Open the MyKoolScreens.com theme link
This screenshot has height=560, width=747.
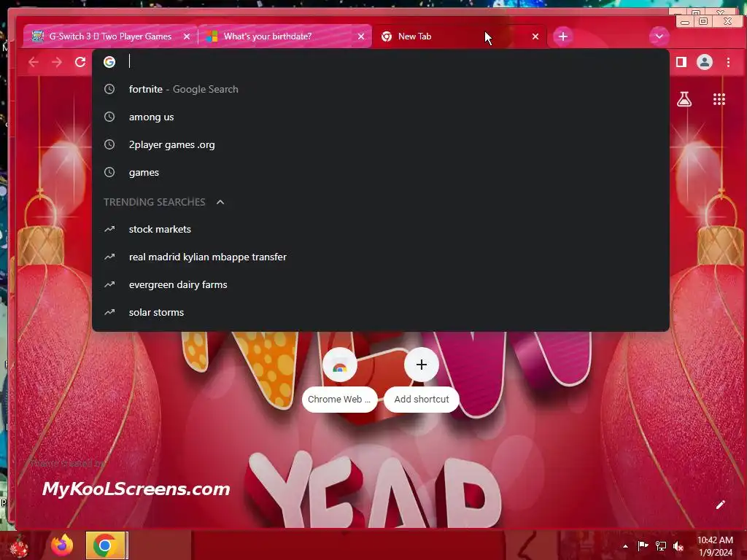(x=136, y=489)
